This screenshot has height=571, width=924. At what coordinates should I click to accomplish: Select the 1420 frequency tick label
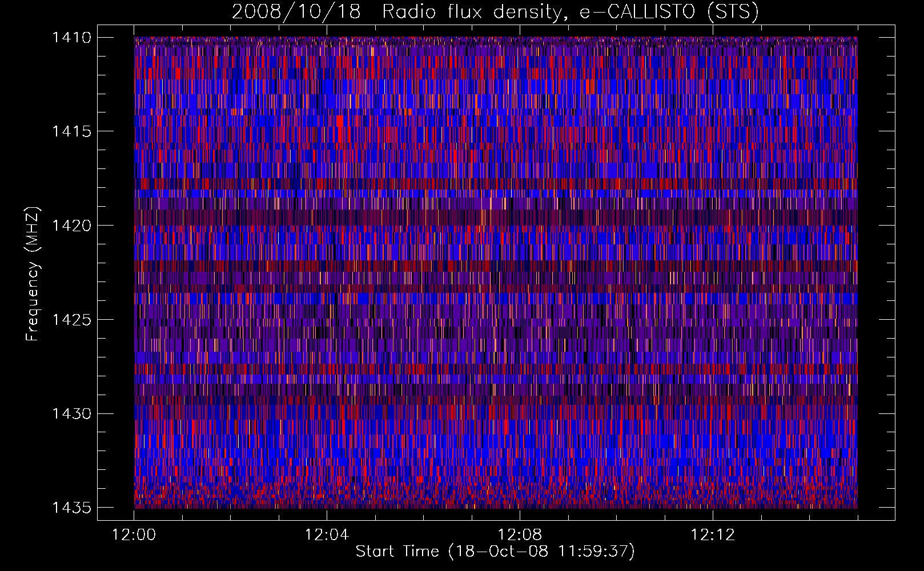point(71,226)
